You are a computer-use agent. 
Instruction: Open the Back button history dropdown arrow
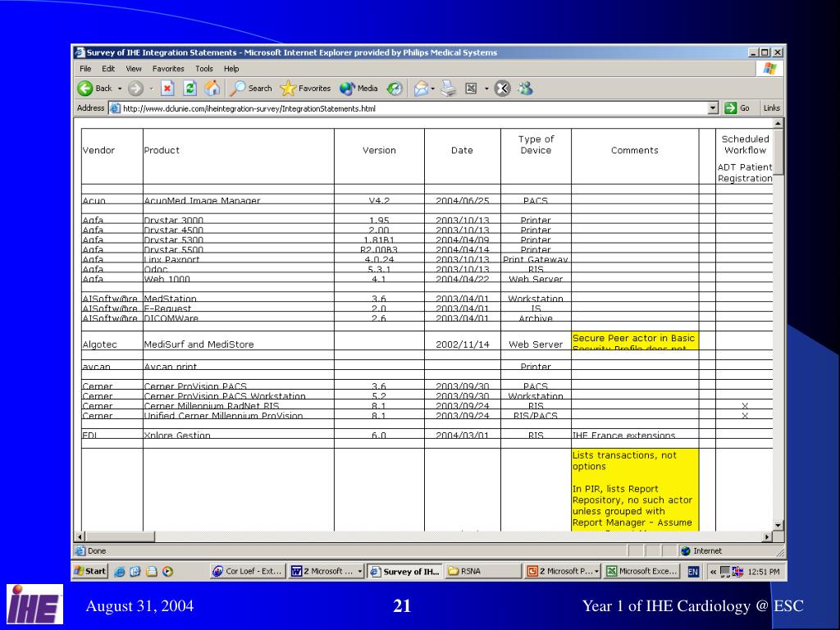tap(120, 89)
